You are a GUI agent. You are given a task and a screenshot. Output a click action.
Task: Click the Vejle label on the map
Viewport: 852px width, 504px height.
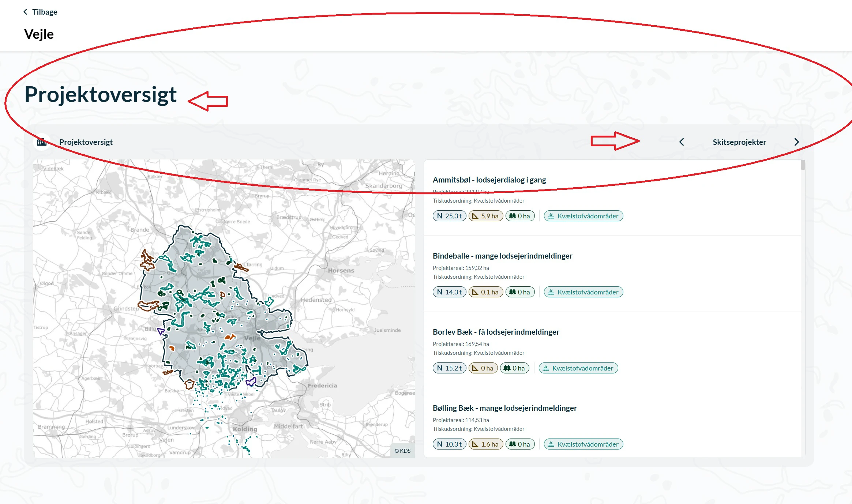click(252, 338)
